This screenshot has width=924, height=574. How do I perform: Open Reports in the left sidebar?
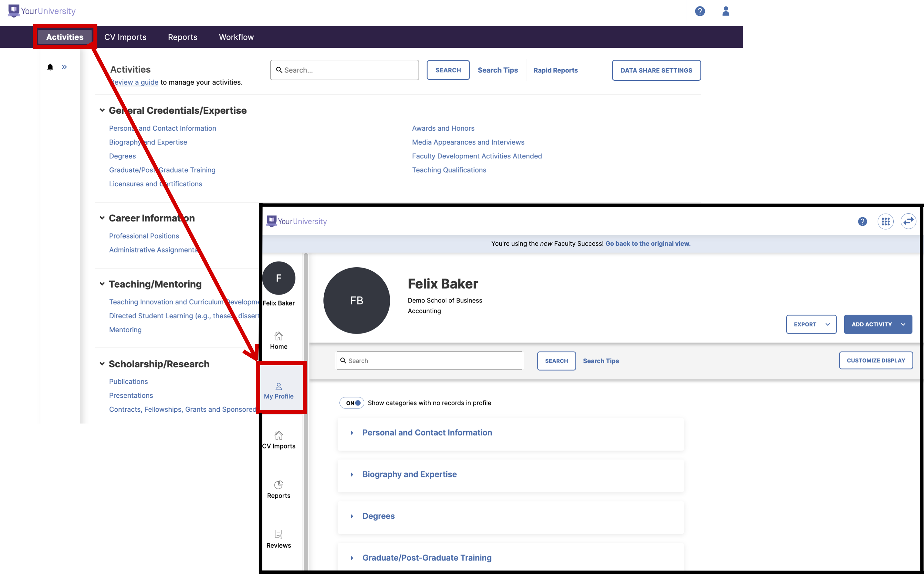(x=278, y=490)
